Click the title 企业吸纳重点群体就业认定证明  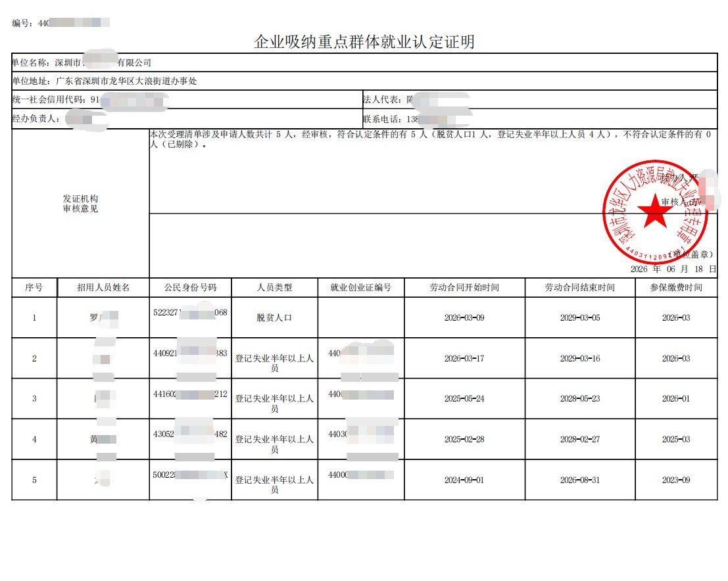point(364,42)
